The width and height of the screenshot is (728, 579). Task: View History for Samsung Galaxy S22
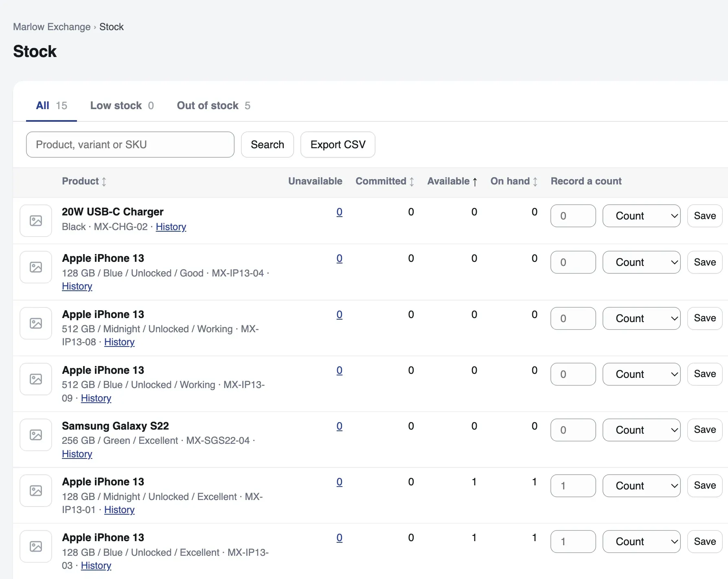coord(77,454)
